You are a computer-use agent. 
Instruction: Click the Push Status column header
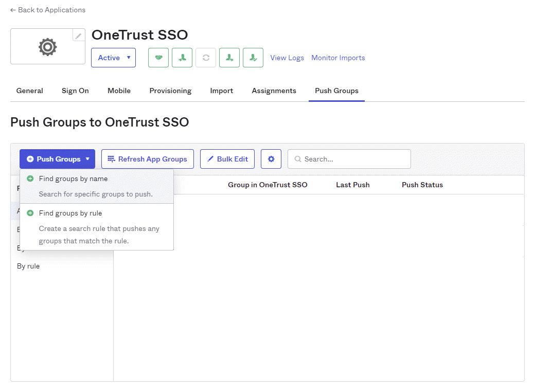[422, 185]
